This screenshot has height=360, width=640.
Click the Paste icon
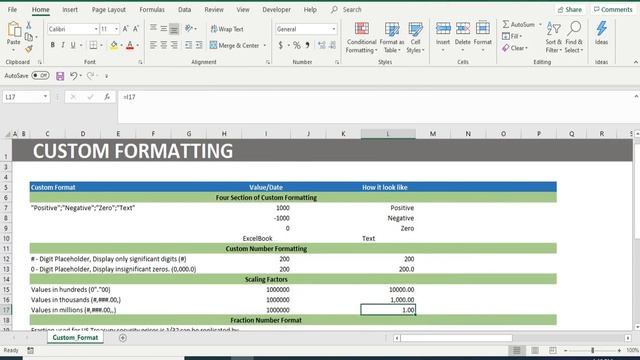coord(14,29)
